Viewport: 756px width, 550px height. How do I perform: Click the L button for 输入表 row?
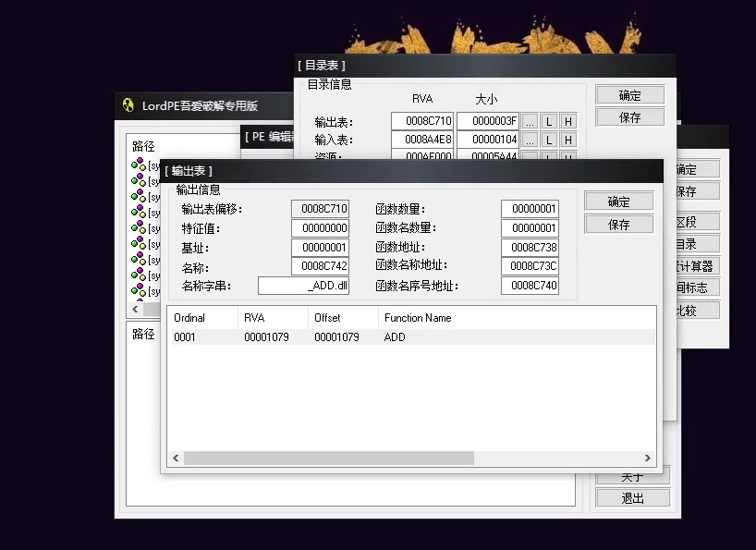tap(549, 140)
